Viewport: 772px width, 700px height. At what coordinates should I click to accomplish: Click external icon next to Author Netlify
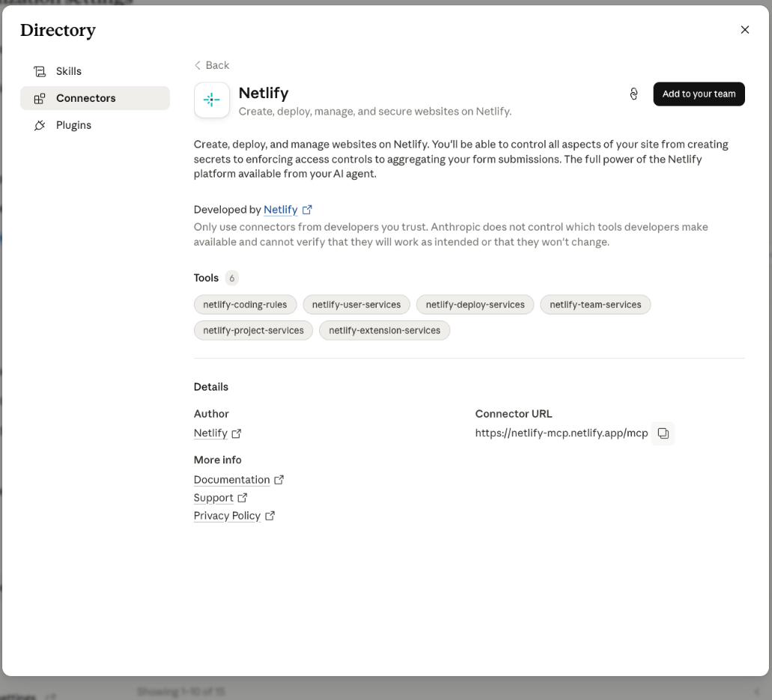pyautogui.click(x=237, y=433)
